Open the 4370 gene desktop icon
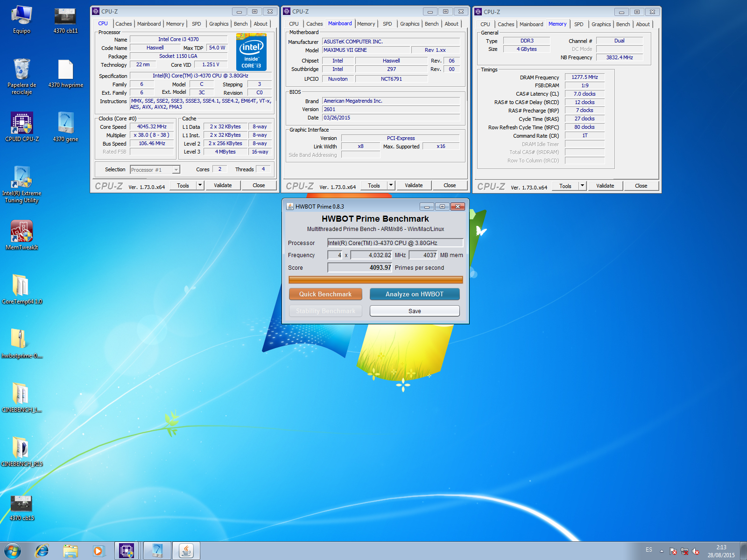 coord(65,127)
